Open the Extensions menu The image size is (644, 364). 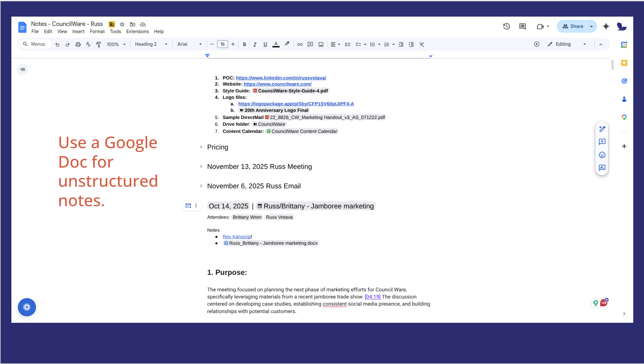(x=137, y=32)
